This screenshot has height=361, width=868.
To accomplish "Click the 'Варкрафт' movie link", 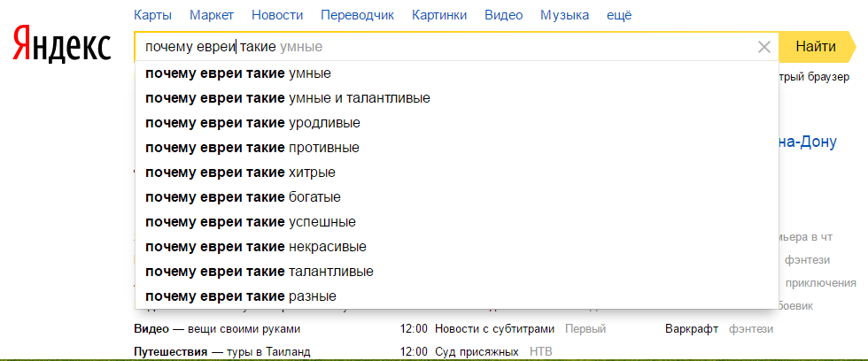I will [x=693, y=329].
